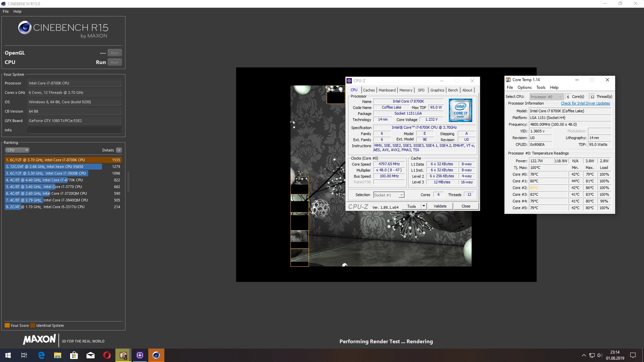Select the Xeon X5650 ranking bar
Image resolution: width=644 pixels, height=362 pixels.
54,167
